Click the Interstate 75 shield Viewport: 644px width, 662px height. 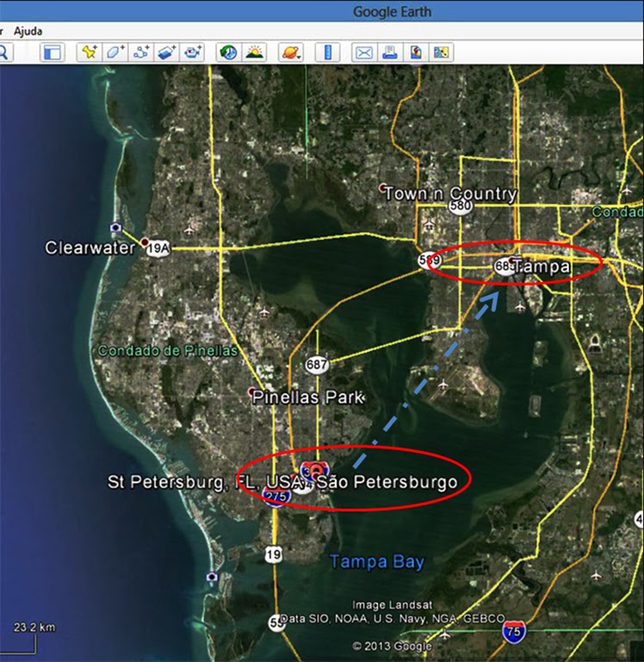point(514,632)
